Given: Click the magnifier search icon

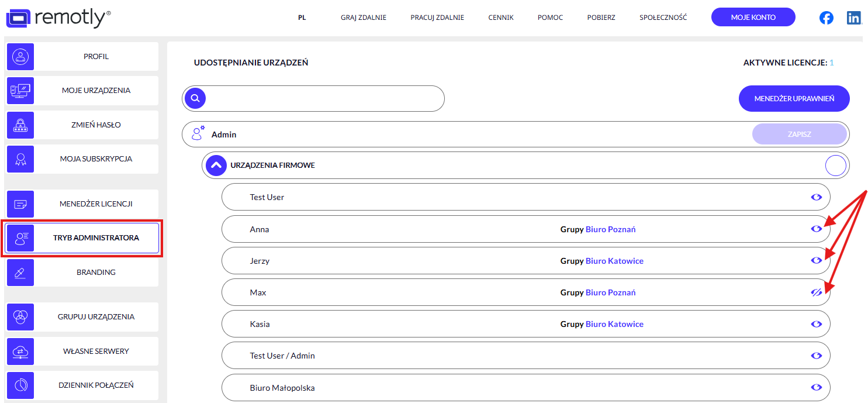Looking at the screenshot, I should (x=195, y=98).
